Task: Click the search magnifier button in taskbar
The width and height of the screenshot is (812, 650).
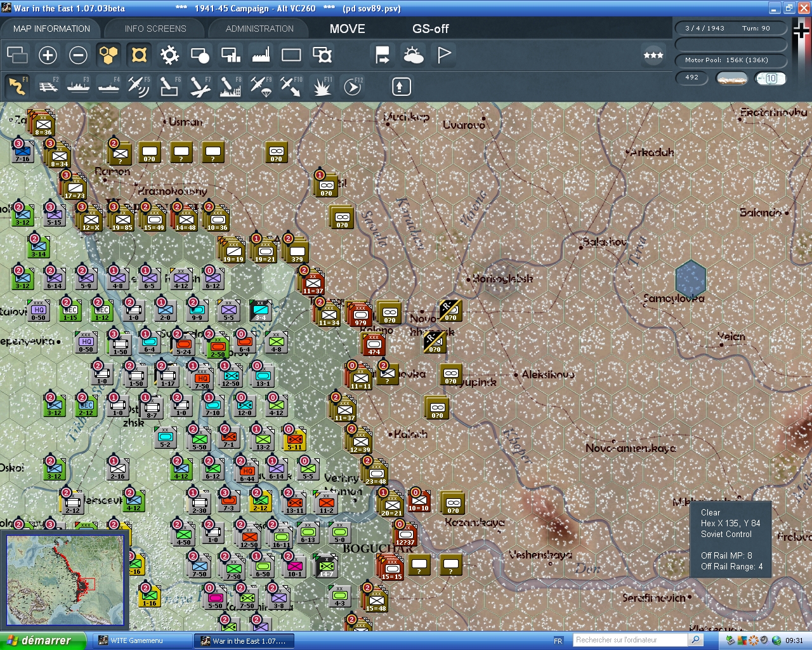Action: coord(696,640)
